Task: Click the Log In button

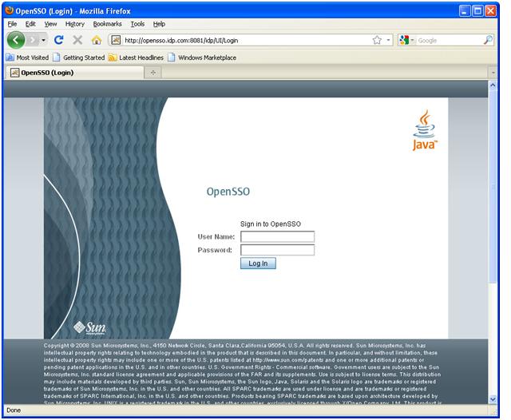Action: tap(258, 263)
